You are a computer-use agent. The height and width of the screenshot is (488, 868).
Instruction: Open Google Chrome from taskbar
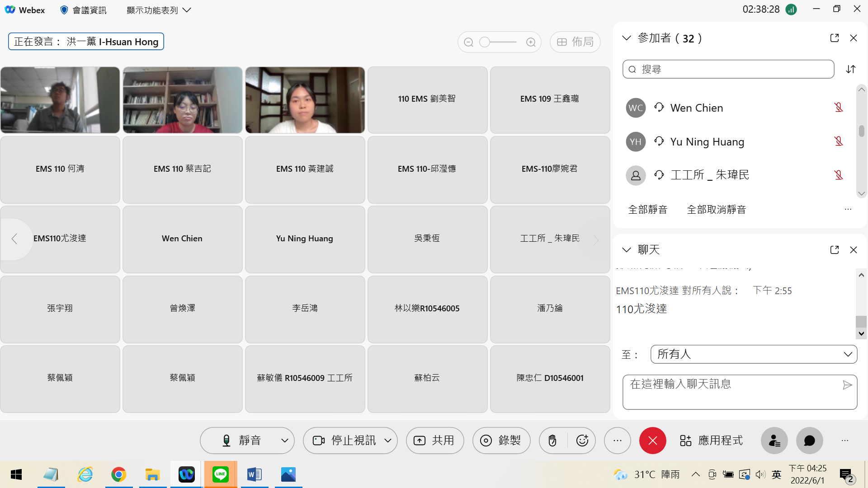click(118, 474)
